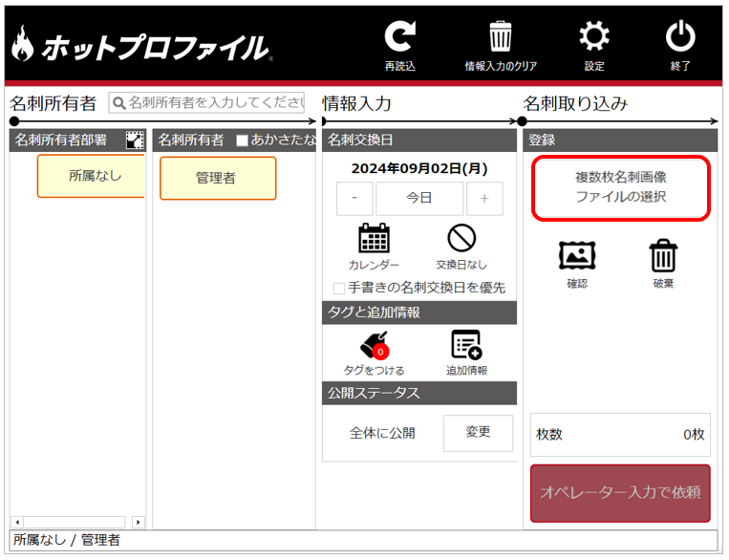Click 変更 to change publish status
This screenshot has height=560, width=729.
click(478, 433)
